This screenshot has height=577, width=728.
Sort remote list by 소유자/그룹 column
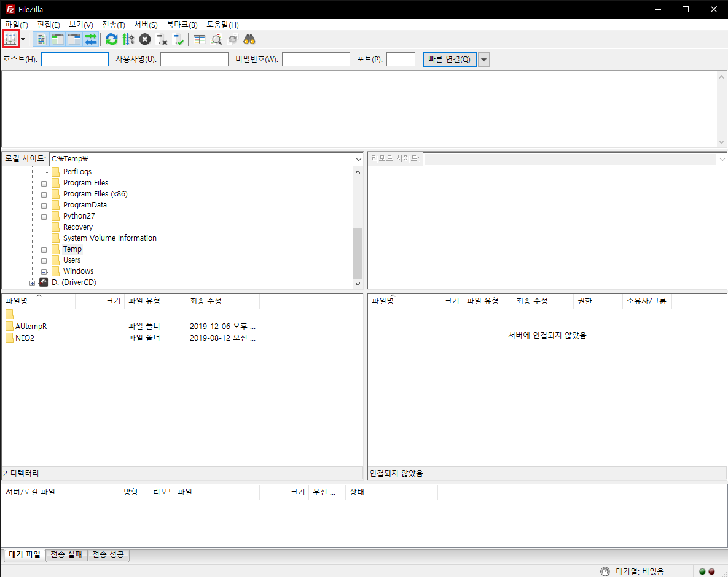pyautogui.click(x=648, y=301)
